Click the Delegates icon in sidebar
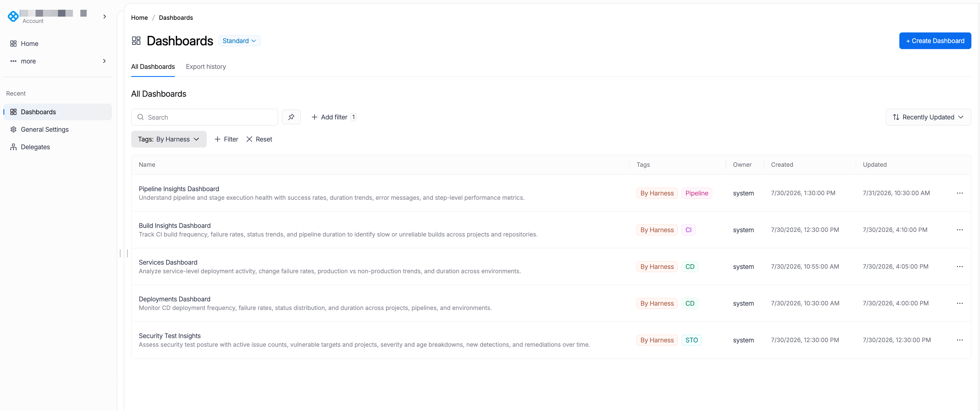The image size is (980, 411). 13,147
